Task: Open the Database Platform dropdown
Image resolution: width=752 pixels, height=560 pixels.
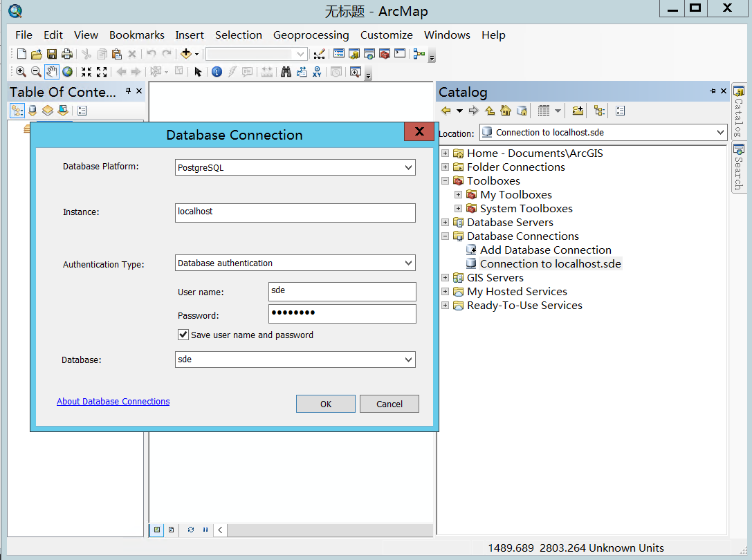Action: point(408,167)
